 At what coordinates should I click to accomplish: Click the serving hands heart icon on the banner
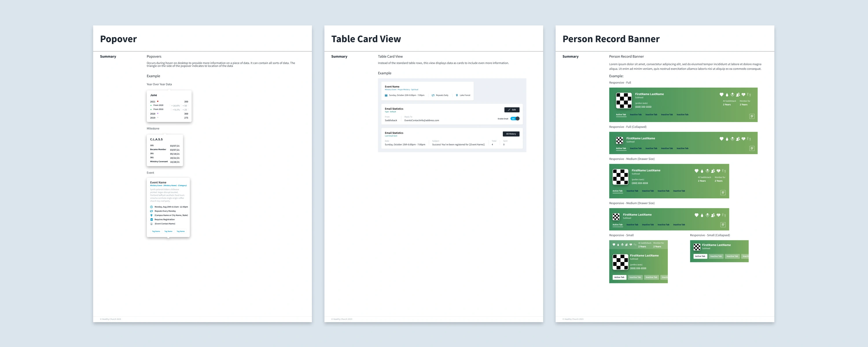743,95
